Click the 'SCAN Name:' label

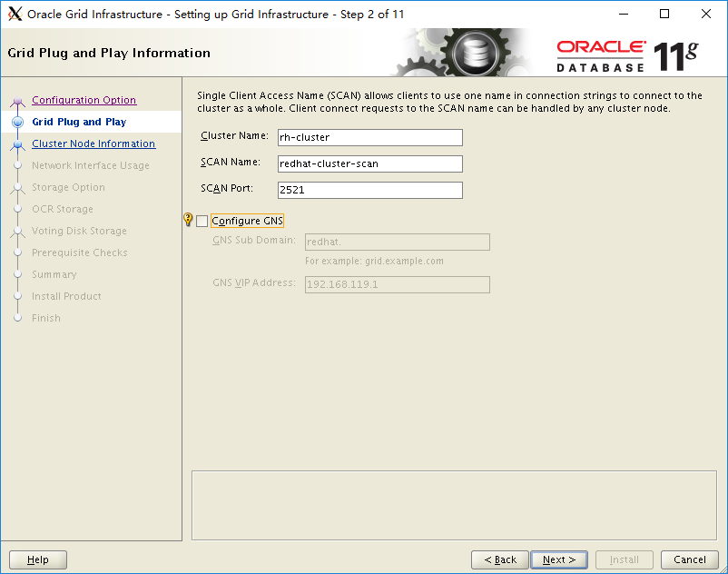231,162
